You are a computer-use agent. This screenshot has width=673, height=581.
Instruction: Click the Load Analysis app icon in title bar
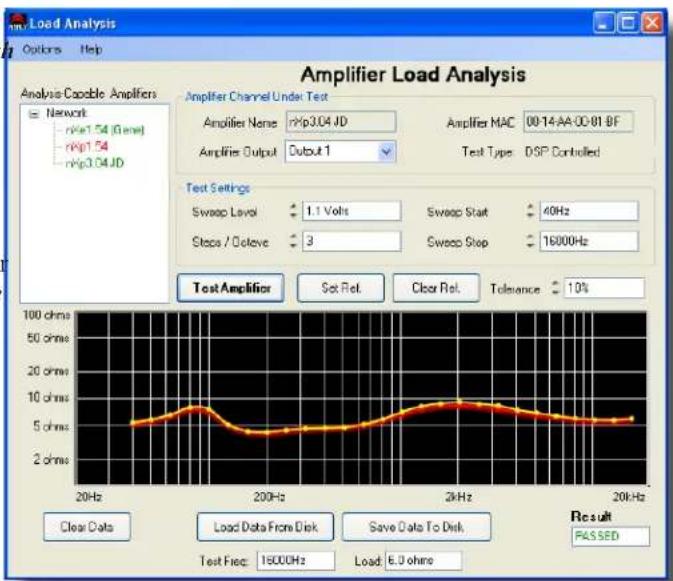tap(18, 22)
